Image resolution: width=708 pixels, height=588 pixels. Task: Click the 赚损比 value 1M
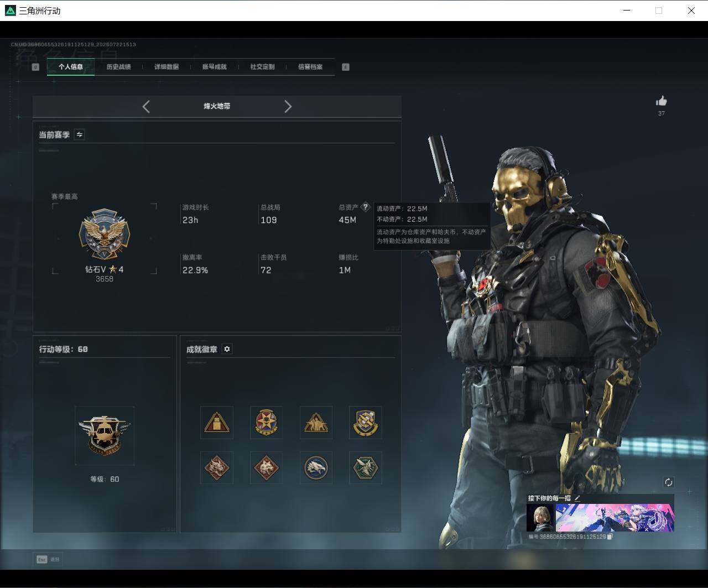(x=345, y=270)
